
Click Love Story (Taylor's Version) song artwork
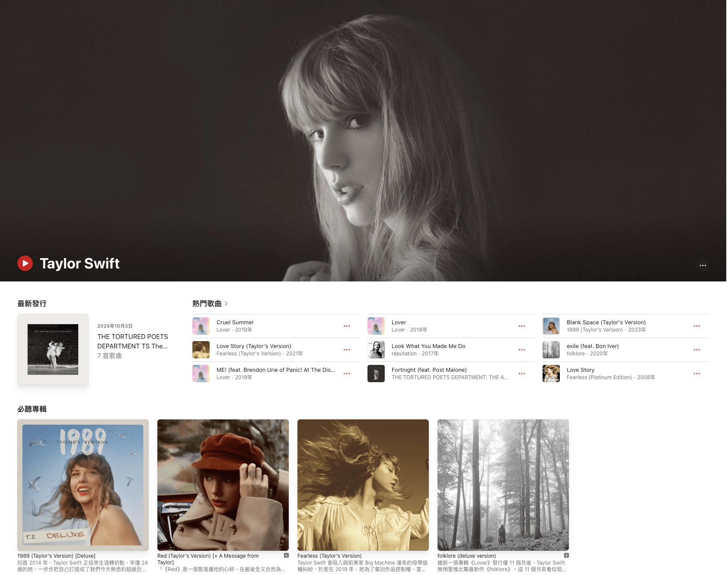click(201, 350)
